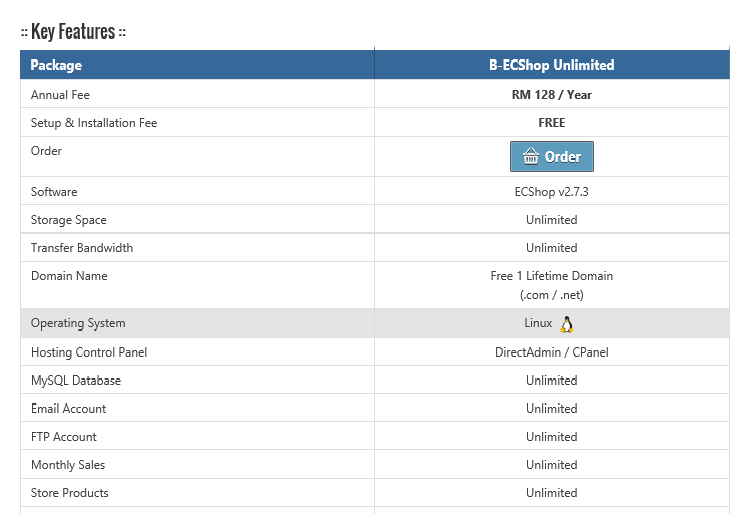Click the Setup & Installation Fee label
The height and width of the screenshot is (514, 748).
pos(94,123)
